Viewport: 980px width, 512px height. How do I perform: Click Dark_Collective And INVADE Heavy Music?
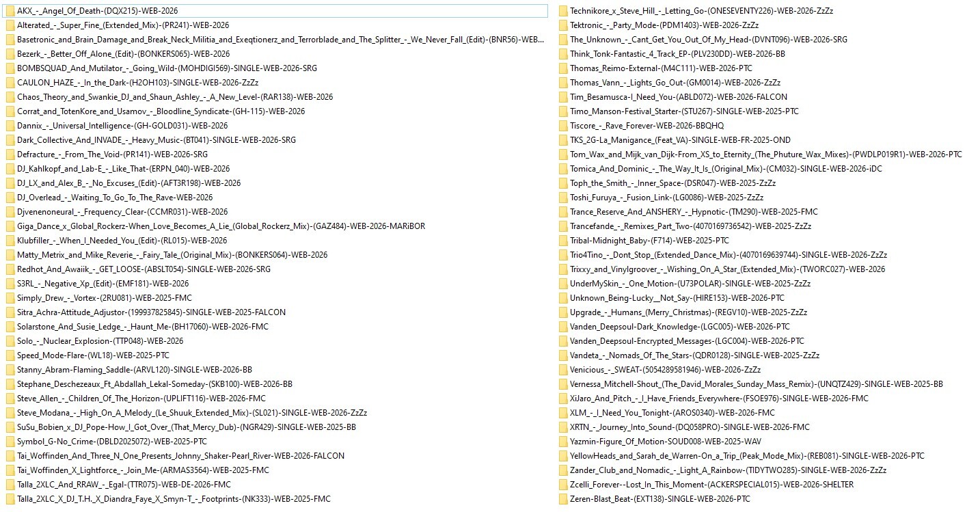tap(156, 140)
